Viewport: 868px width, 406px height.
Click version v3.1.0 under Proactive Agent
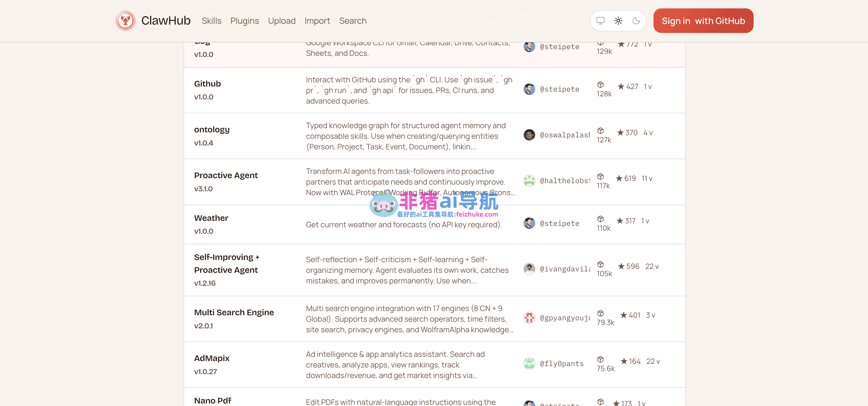coord(203,189)
